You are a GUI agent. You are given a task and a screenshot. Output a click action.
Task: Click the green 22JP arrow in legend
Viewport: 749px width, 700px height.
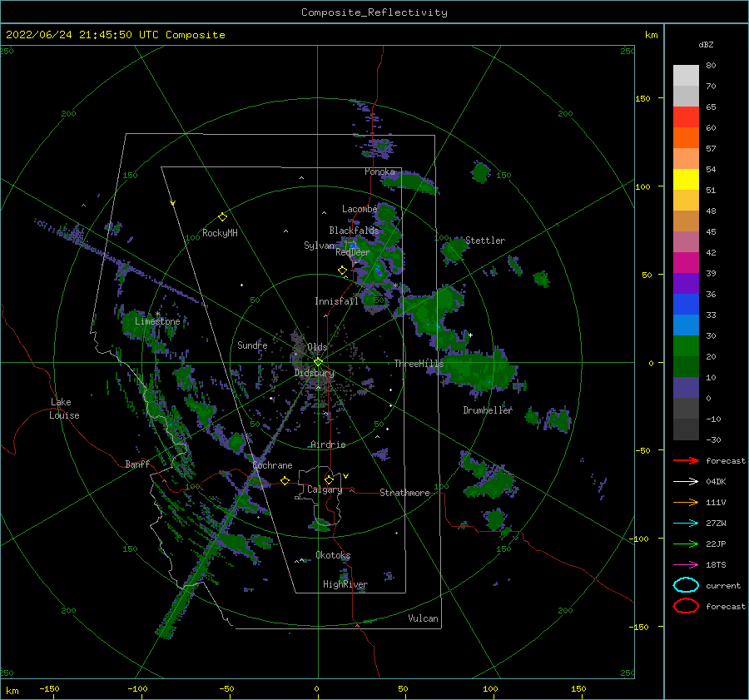686,544
